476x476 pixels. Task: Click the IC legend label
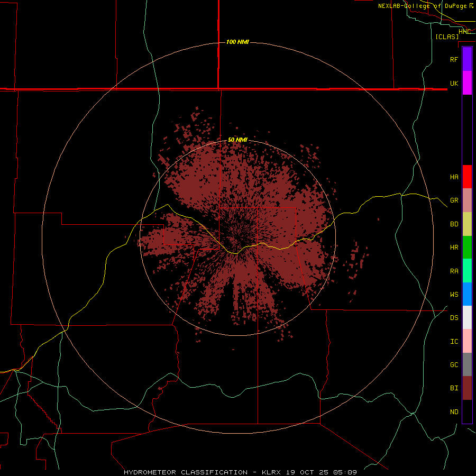(454, 342)
